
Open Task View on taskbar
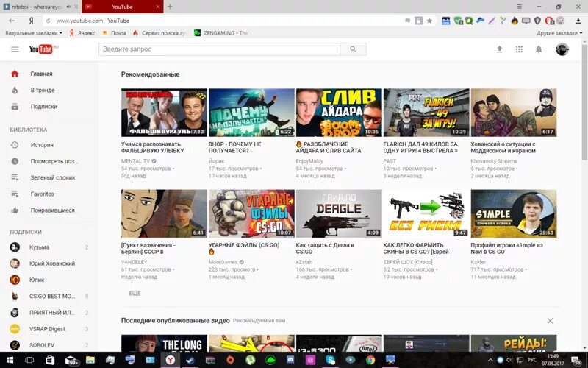29,360
